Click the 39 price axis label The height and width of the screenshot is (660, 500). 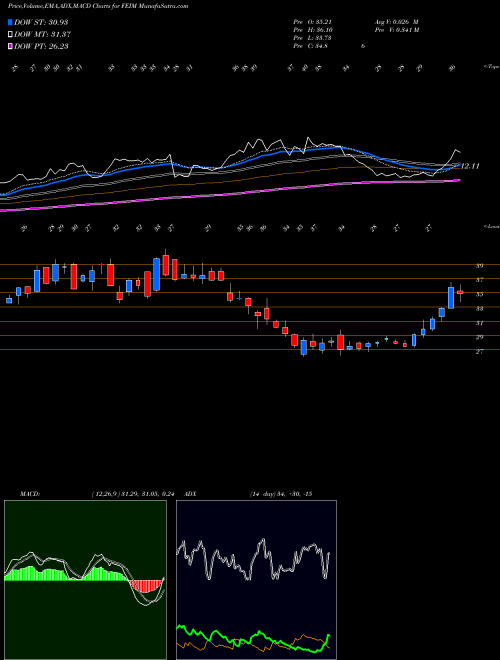479,266
